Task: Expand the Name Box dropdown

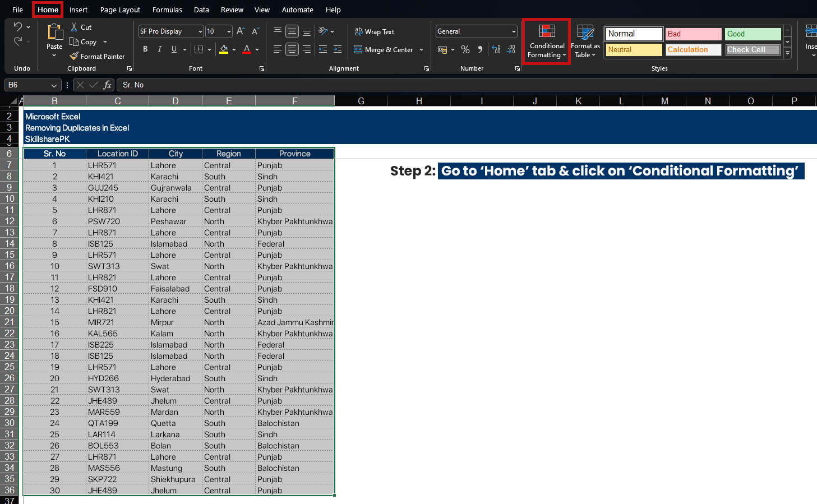Action: [x=54, y=85]
